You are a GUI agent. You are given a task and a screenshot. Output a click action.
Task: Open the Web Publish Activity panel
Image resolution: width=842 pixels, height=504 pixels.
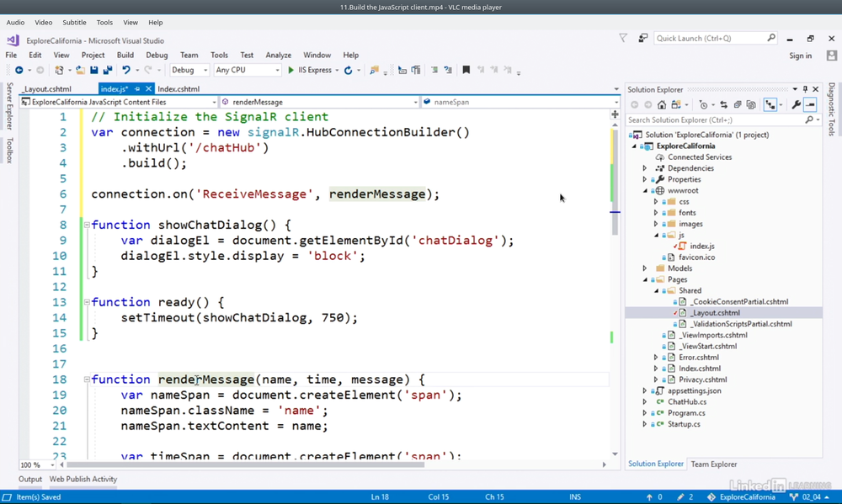[83, 480]
